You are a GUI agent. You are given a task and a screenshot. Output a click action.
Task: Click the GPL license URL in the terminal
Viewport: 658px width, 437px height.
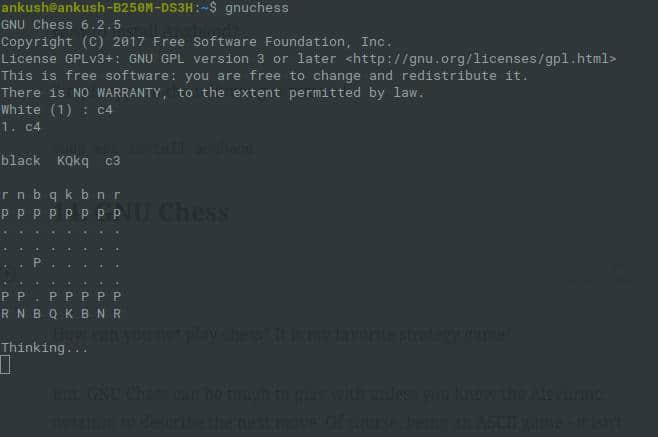tap(480, 59)
